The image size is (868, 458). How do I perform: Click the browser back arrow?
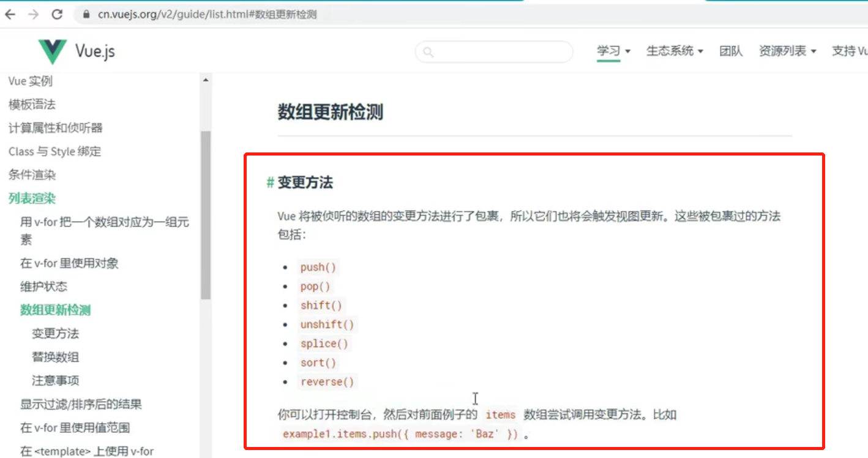(10, 14)
